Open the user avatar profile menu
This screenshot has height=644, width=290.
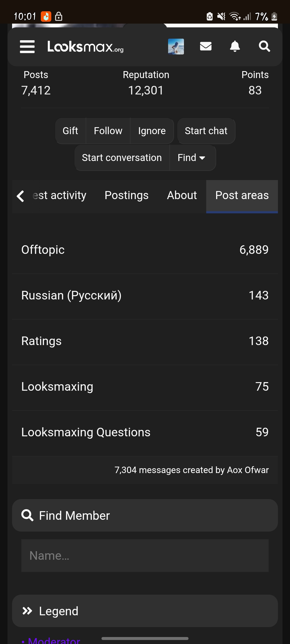176,46
